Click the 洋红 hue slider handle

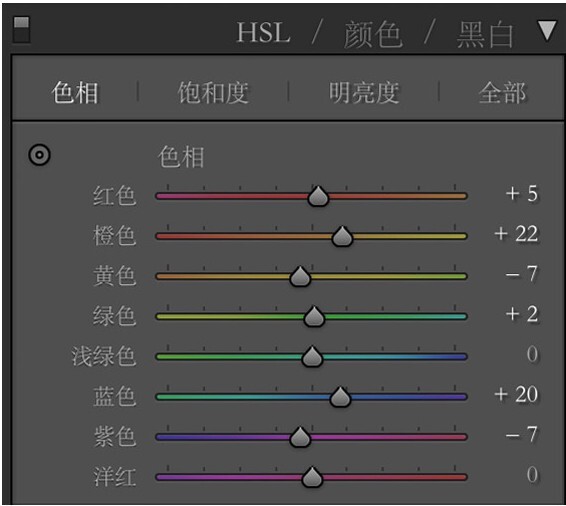coord(312,477)
